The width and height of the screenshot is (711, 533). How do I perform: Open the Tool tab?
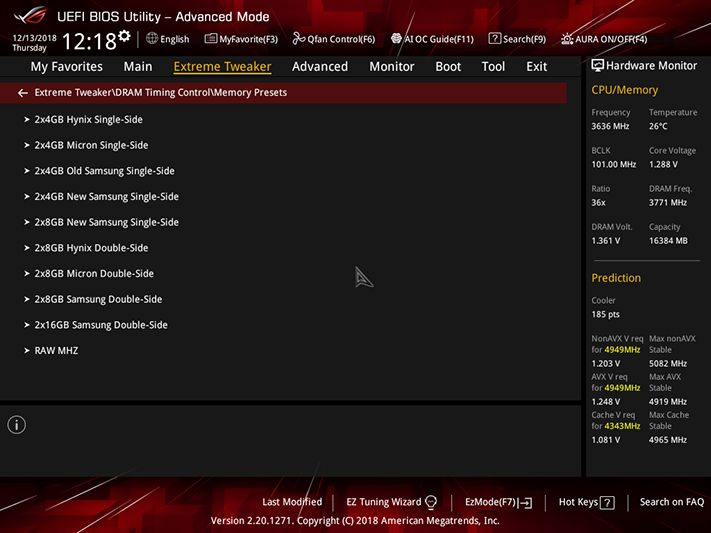tap(493, 67)
